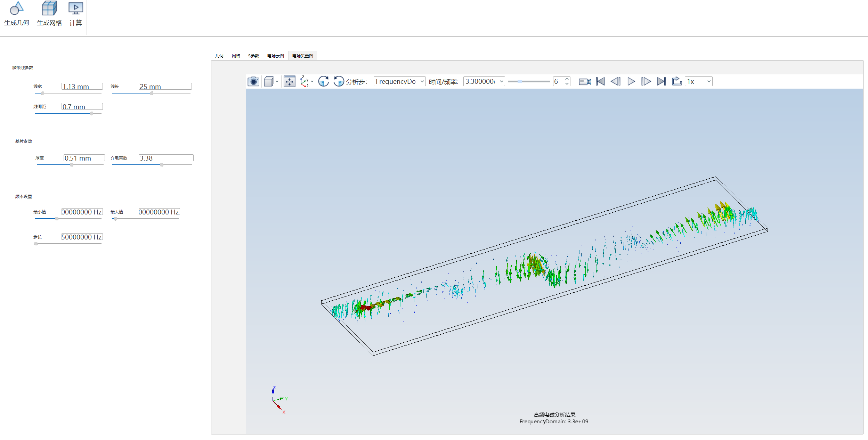
Task: Click the 高频电磁分析结果 caption text
Action: click(554, 415)
